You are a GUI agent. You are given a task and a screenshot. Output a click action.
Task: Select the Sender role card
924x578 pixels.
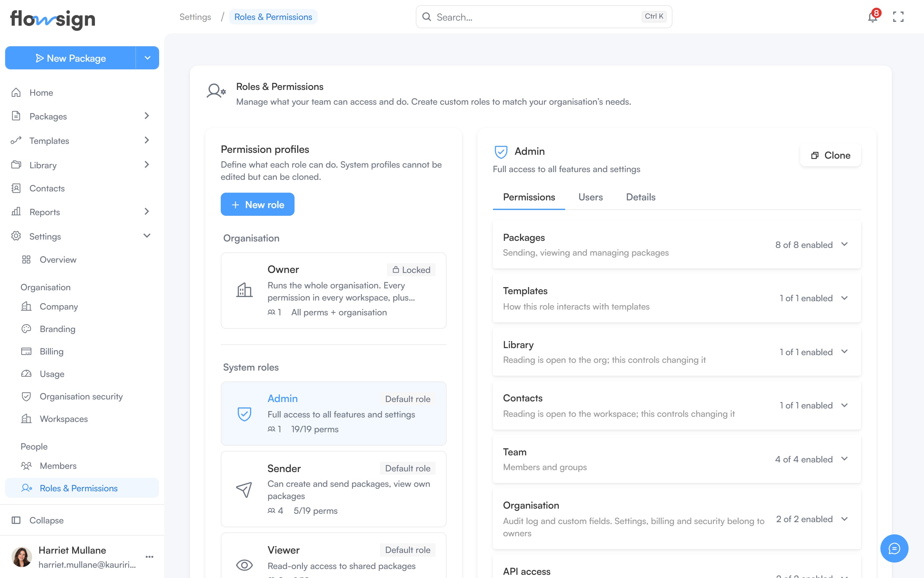pyautogui.click(x=333, y=489)
